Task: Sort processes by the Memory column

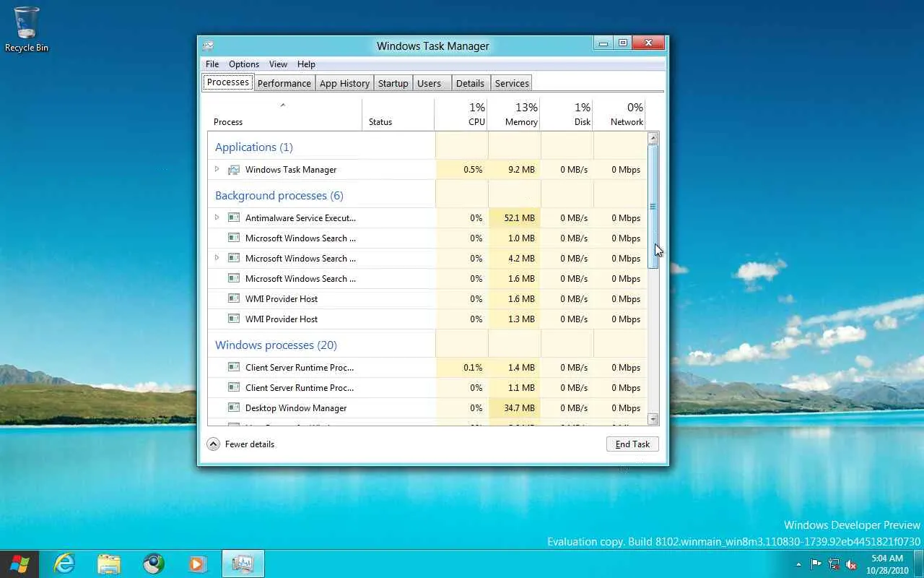Action: tap(513, 114)
